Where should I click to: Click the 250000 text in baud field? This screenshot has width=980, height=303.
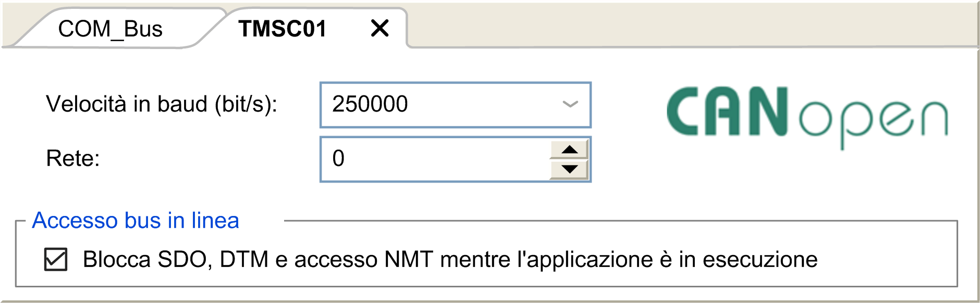pyautogui.click(x=370, y=104)
